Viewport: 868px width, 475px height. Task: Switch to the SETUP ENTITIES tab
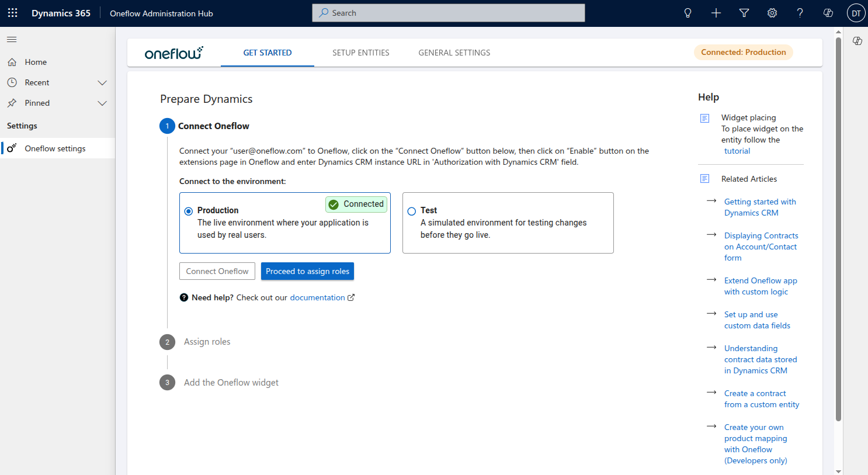(361, 53)
